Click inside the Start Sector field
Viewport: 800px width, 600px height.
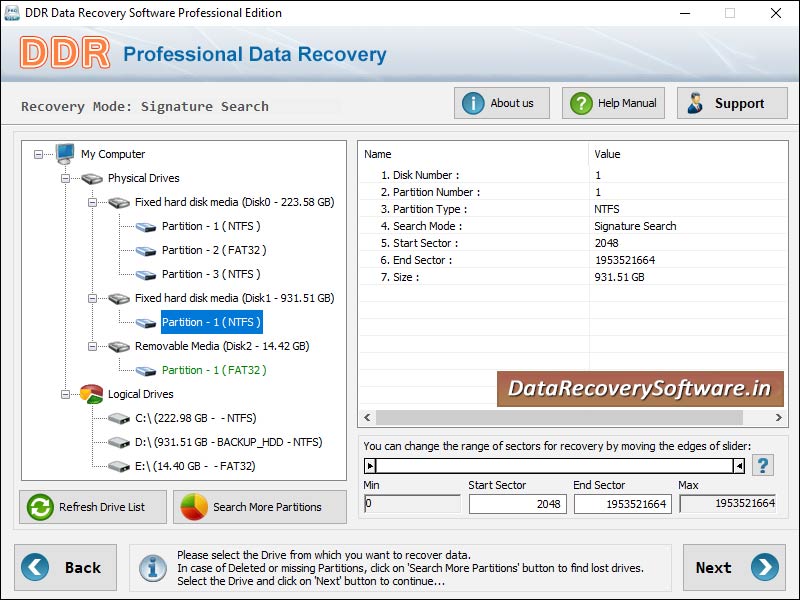[517, 503]
